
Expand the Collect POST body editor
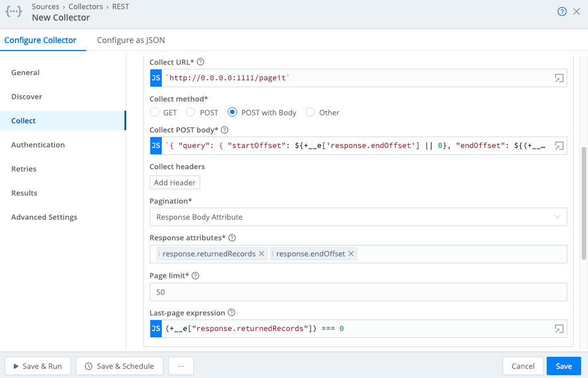(559, 146)
